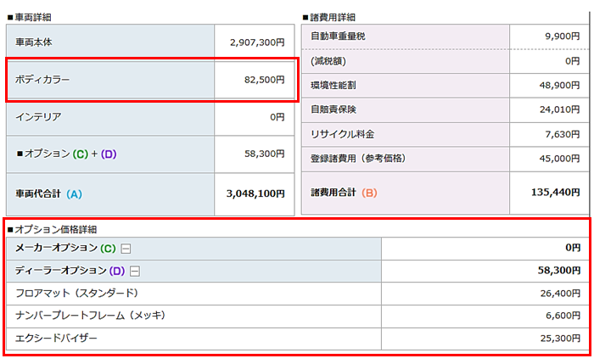Click the リサイクル料金 fee label

(343, 135)
